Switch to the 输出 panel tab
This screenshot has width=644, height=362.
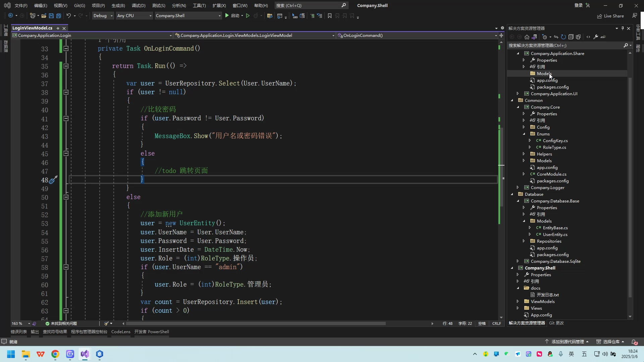35,331
